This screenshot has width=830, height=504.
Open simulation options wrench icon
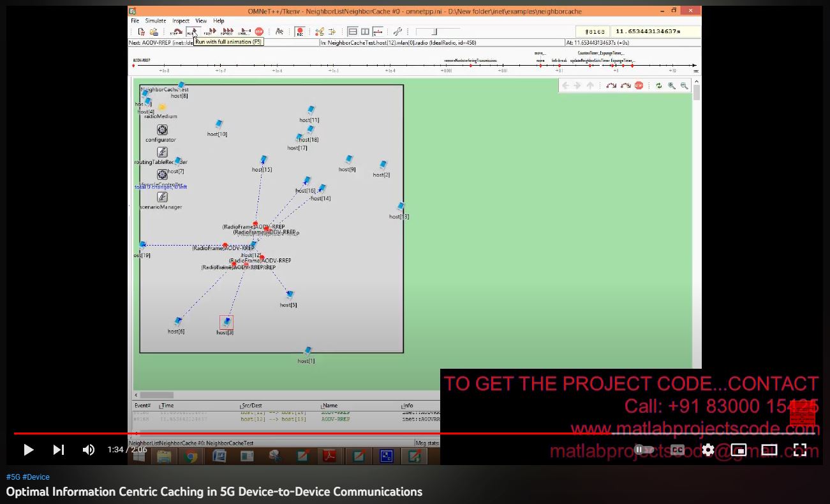pyautogui.click(x=397, y=31)
